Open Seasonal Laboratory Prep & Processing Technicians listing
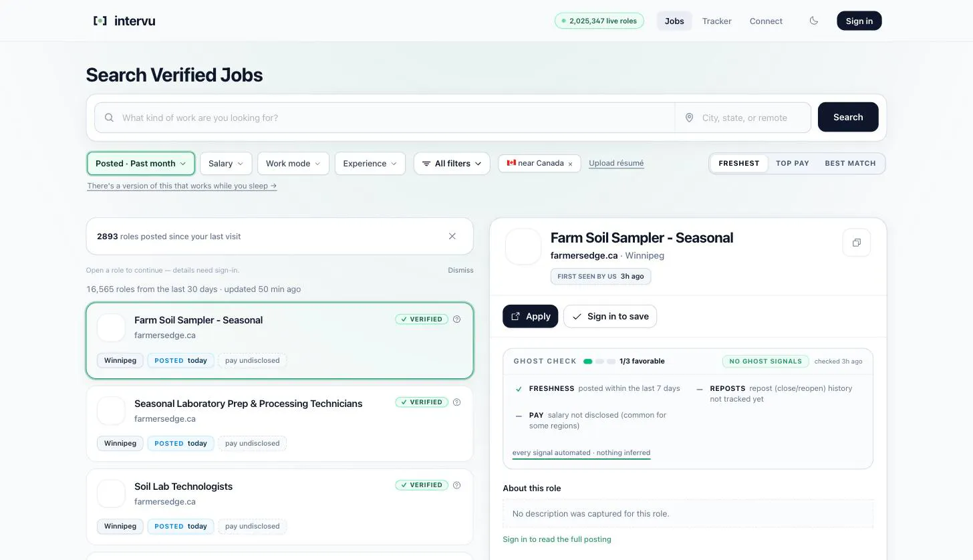 coord(280,424)
